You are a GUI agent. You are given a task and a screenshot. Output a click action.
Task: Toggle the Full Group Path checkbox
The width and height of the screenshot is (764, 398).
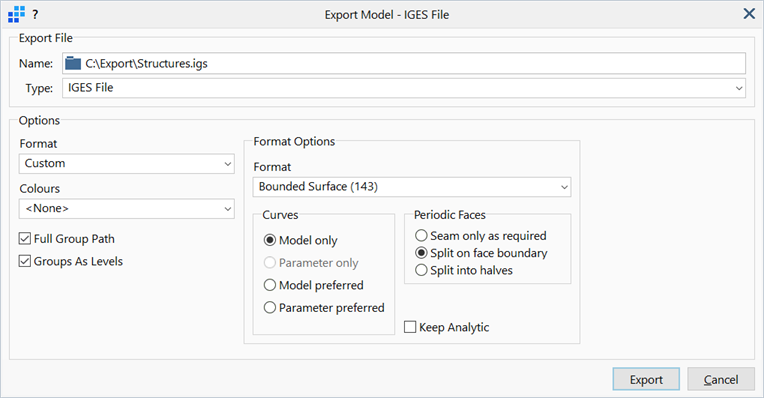click(x=25, y=239)
